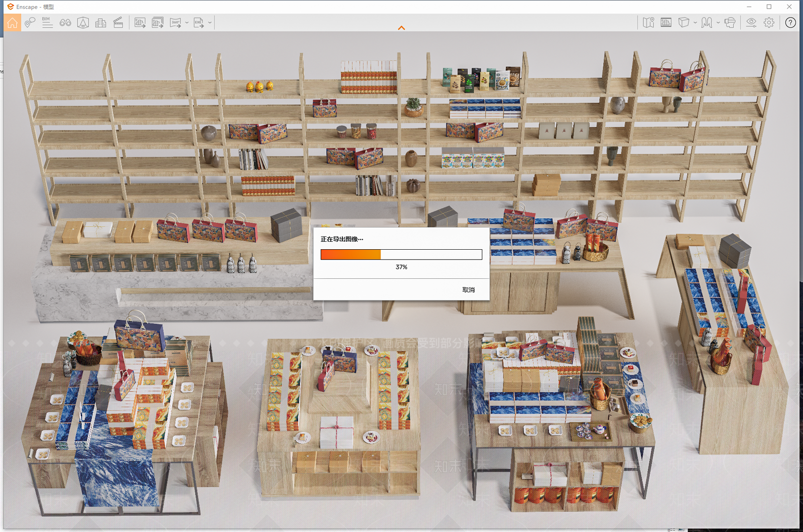Minimize the Enscape window
Screen dimensions: 803x532
tap(749, 7)
